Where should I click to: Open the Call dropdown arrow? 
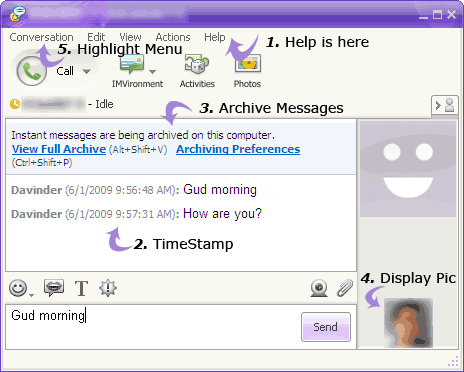[86, 71]
